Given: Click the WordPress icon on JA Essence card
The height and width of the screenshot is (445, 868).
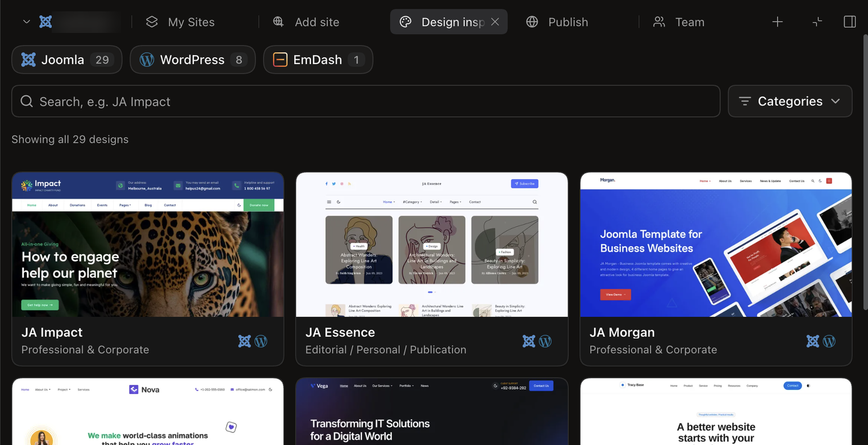Looking at the screenshot, I should (x=545, y=341).
